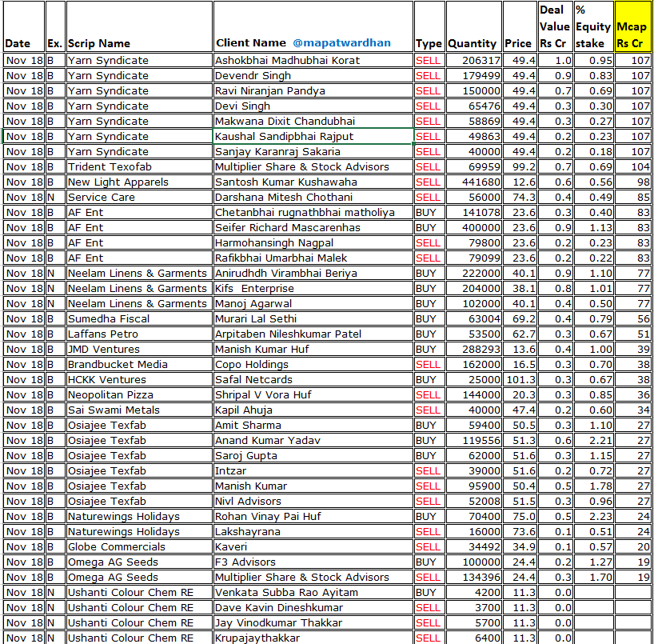Select the "Ravi Niranjan Pandya" cell
654x644 pixels.
point(313,91)
